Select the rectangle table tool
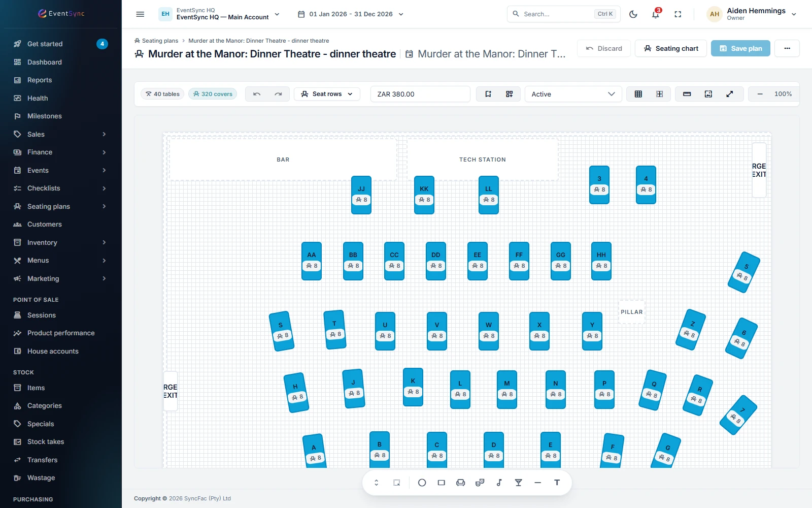The height and width of the screenshot is (508, 812). [x=442, y=483]
